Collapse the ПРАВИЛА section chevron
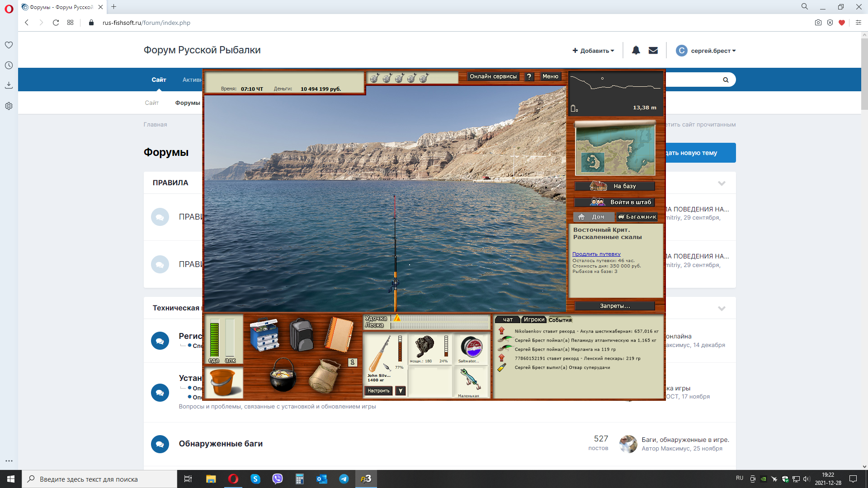 [722, 183]
